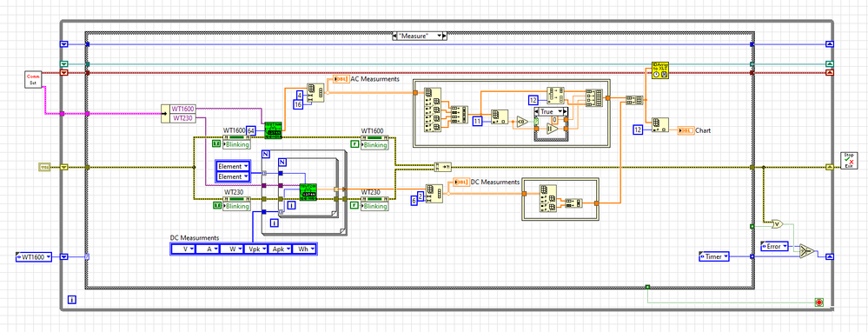The image size is (868, 332).
Task: Click the loop stop terminal icon
Action: (818, 302)
